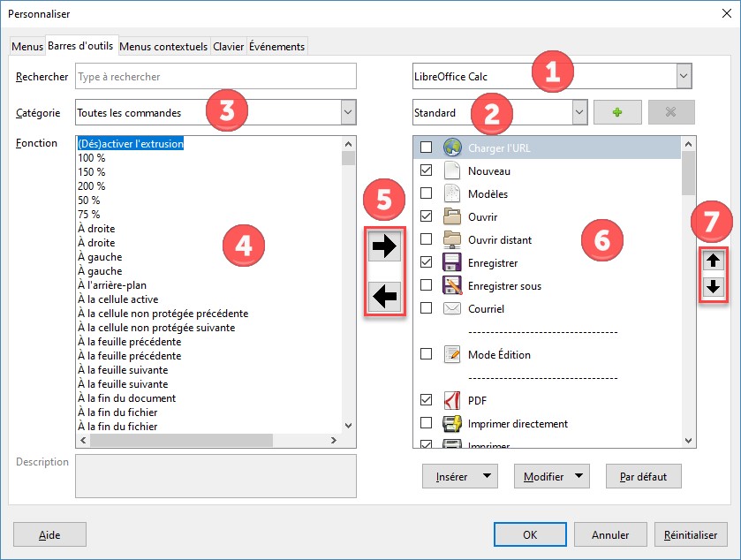Image resolution: width=741 pixels, height=560 pixels.
Task: Select the PDF icon in the toolbar list
Action: point(452,400)
